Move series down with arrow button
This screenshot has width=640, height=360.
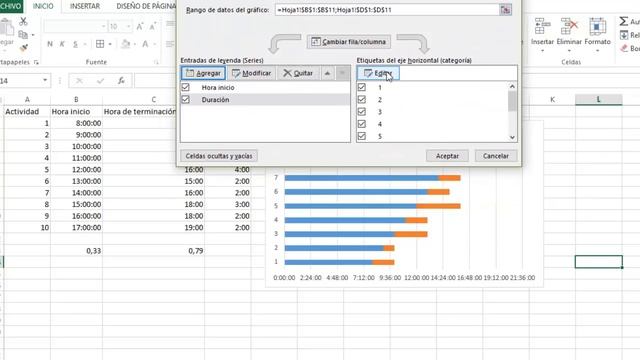tap(342, 73)
